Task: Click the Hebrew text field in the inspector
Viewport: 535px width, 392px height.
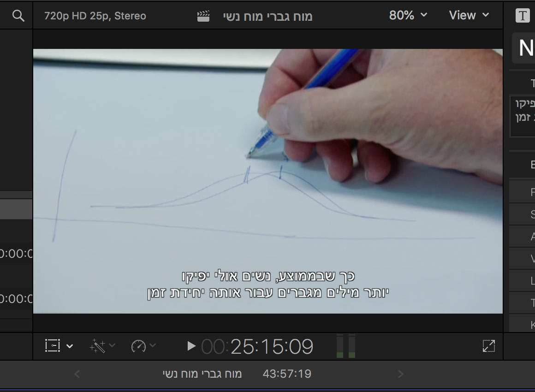Action: [523, 115]
